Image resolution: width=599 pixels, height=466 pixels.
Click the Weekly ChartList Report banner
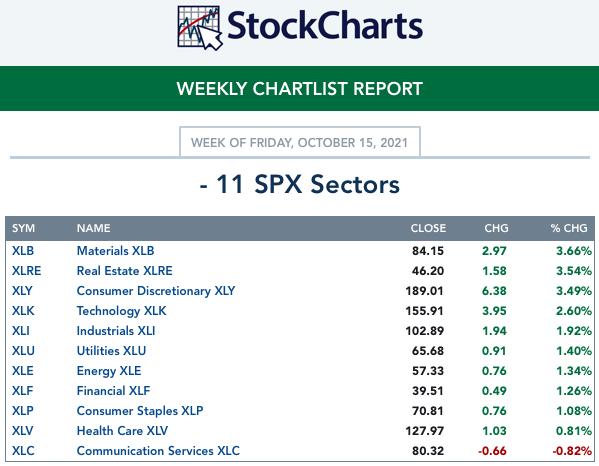point(300,89)
